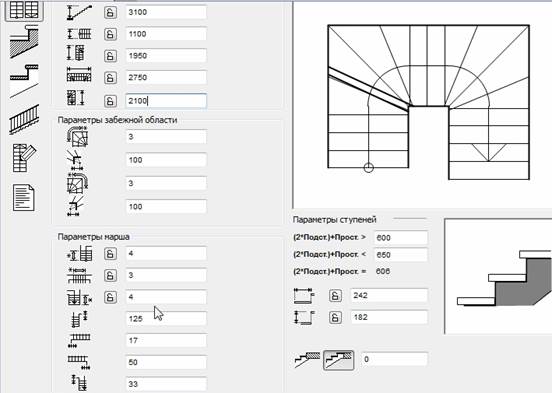
Task: Edit the 1100 width field
Action: [166, 34]
